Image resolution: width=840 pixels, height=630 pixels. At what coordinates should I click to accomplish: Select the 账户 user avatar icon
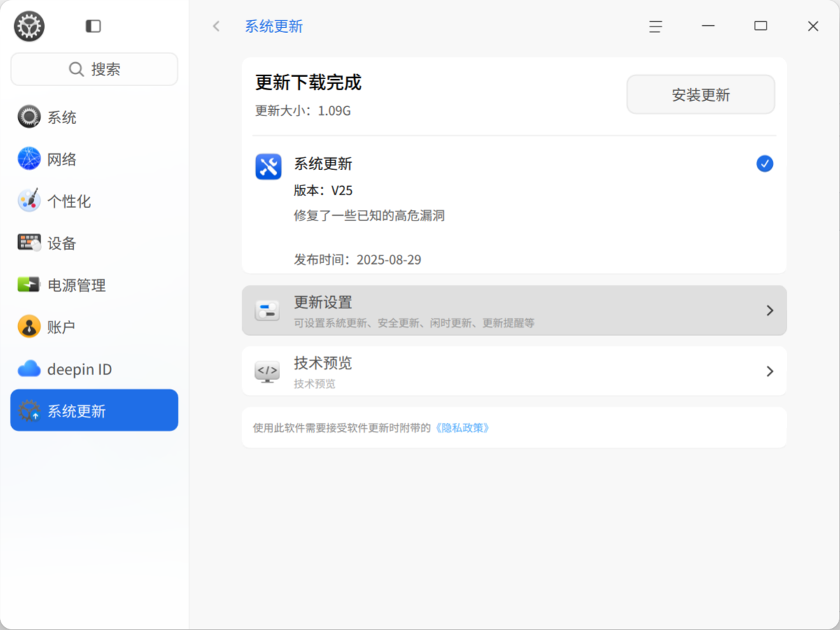click(29, 327)
